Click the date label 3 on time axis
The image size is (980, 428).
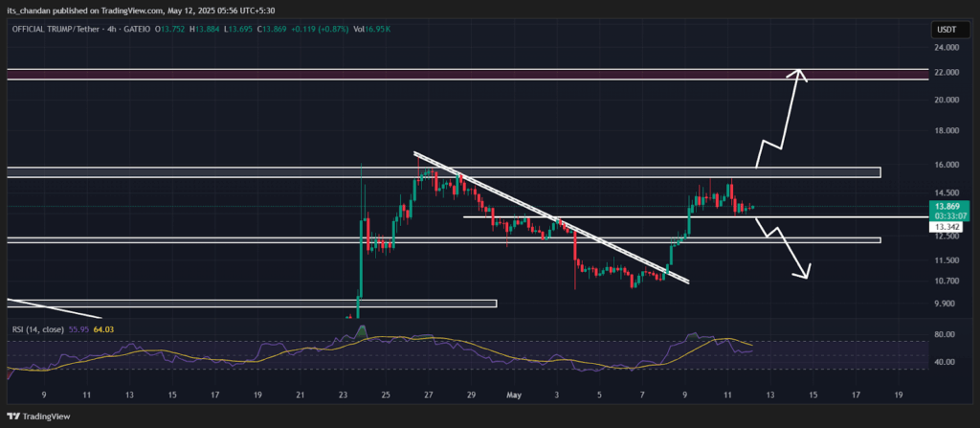click(557, 395)
